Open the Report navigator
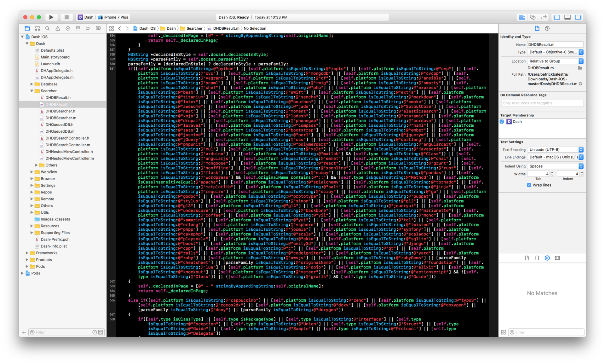 pyautogui.click(x=98, y=28)
